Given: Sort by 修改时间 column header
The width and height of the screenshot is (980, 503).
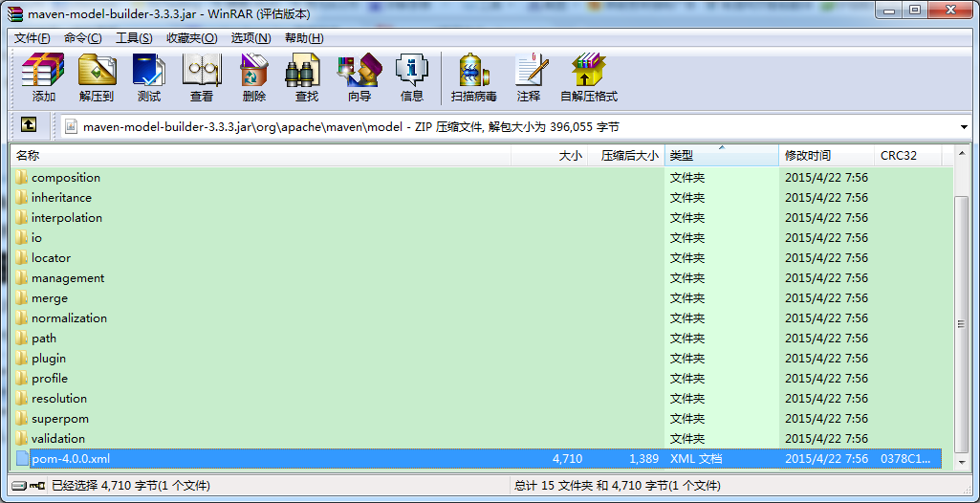Looking at the screenshot, I should click(826, 156).
